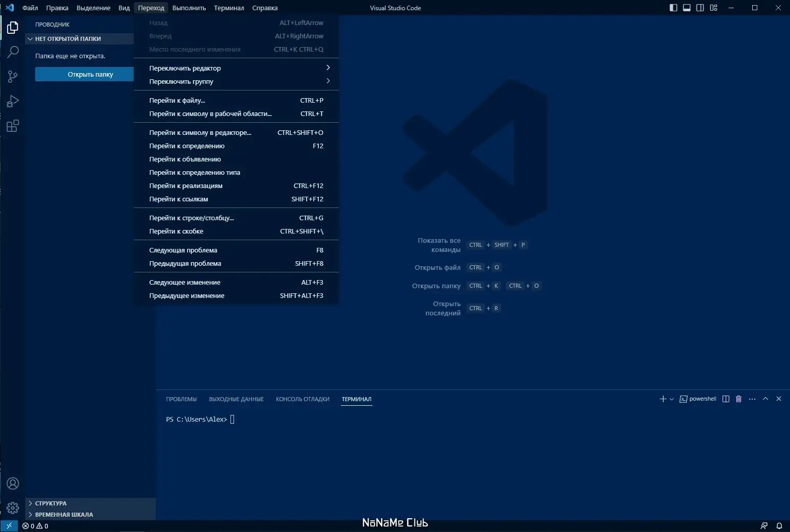
Task: Choose Перейти к символу в редакторе
Action: coord(236,132)
